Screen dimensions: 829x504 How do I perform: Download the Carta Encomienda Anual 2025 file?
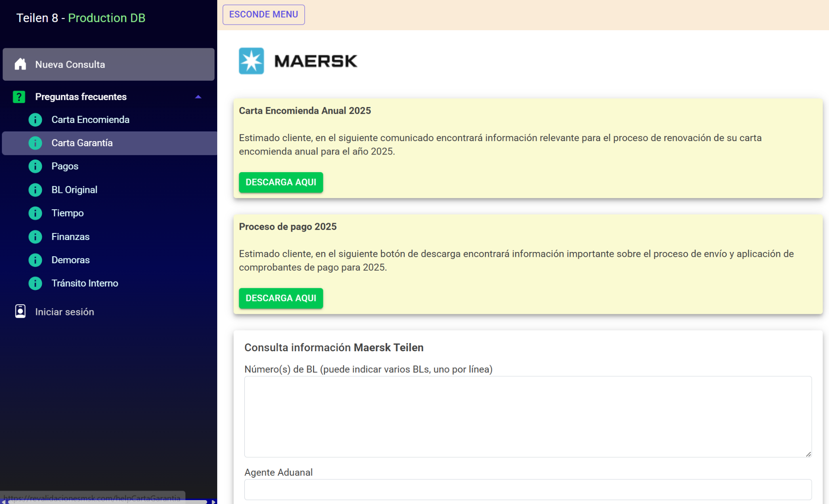pos(281,182)
